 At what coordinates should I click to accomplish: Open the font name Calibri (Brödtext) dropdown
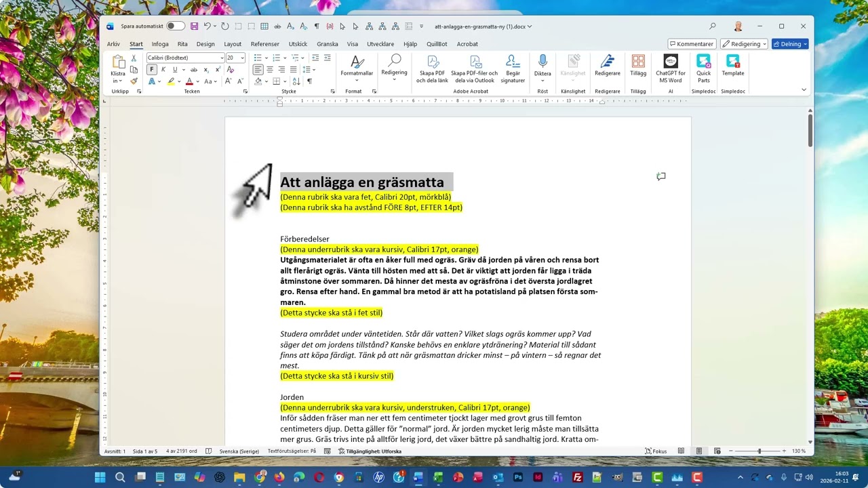pos(222,58)
